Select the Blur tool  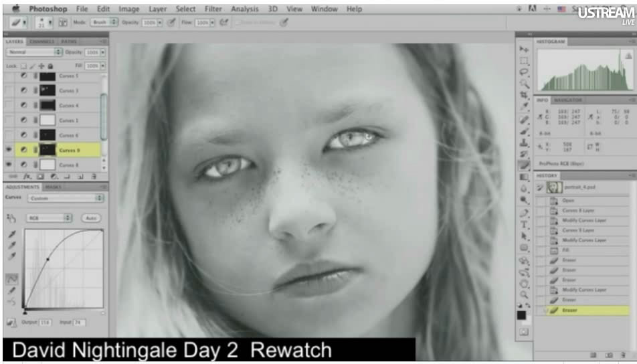(x=524, y=189)
